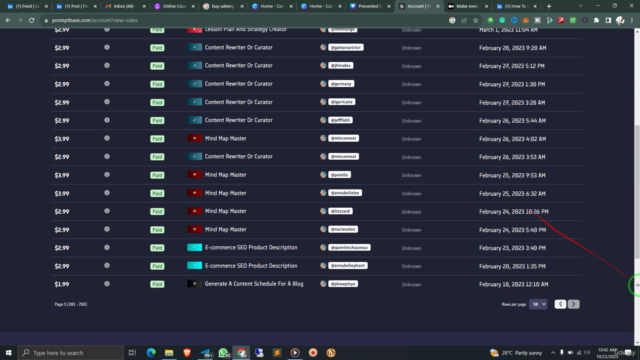Click share icon in address bar

pyautogui.click(x=464, y=20)
